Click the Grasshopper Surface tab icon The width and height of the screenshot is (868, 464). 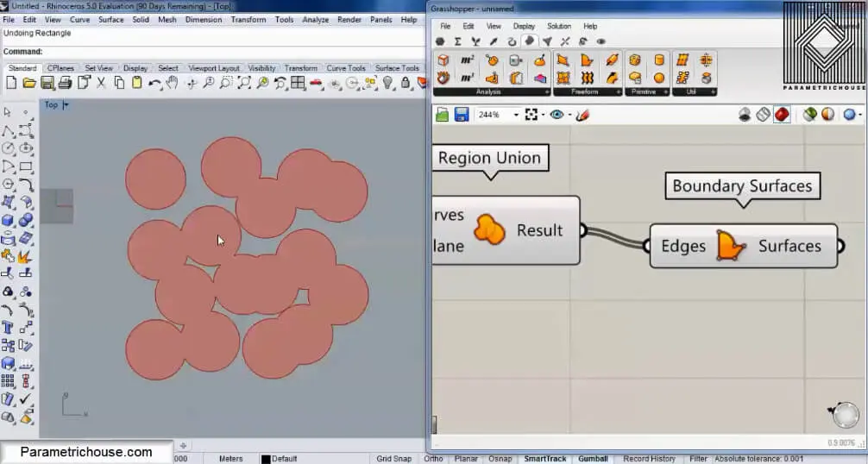pos(529,41)
